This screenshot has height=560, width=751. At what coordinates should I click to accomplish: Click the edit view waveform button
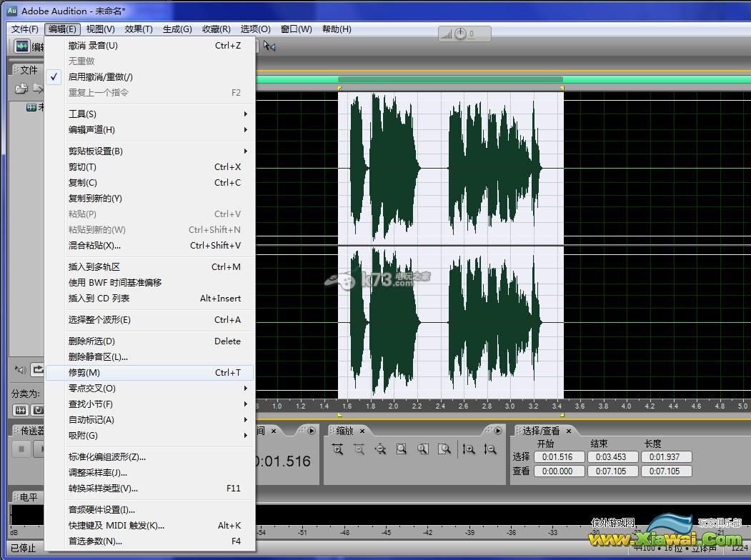click(21, 46)
